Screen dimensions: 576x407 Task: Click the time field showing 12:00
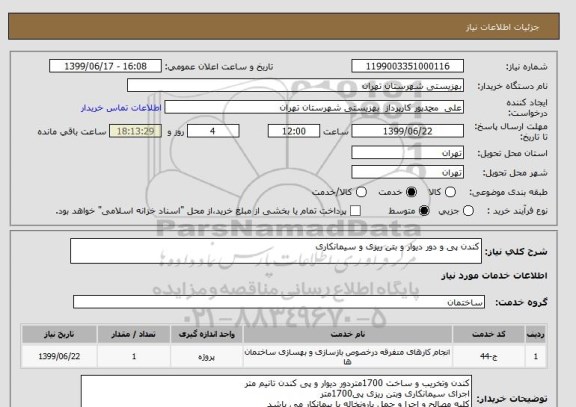tap(294, 131)
